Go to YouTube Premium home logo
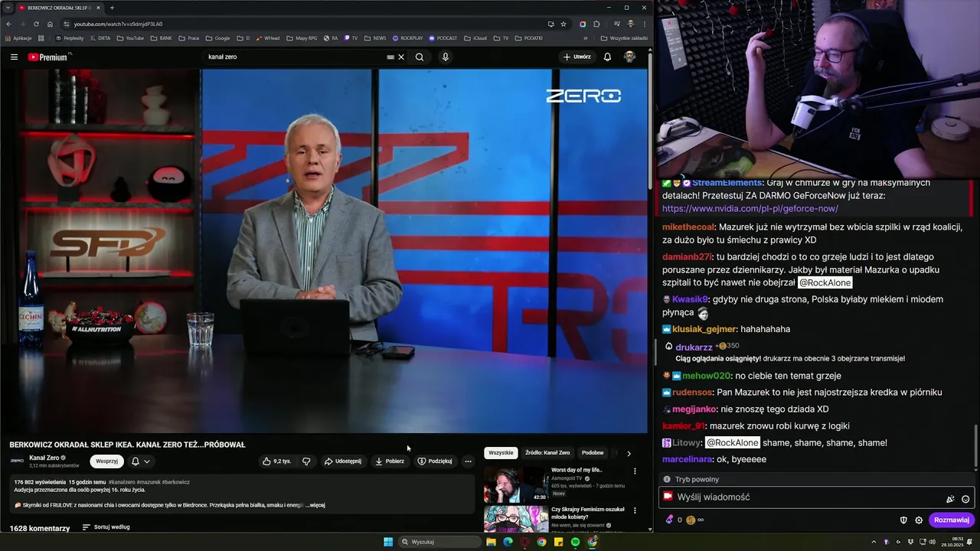 tap(47, 57)
